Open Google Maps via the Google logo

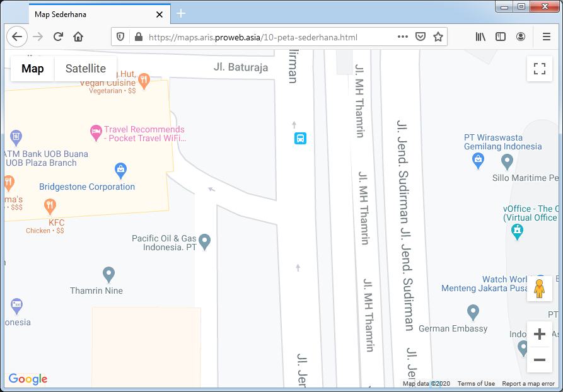point(28,379)
